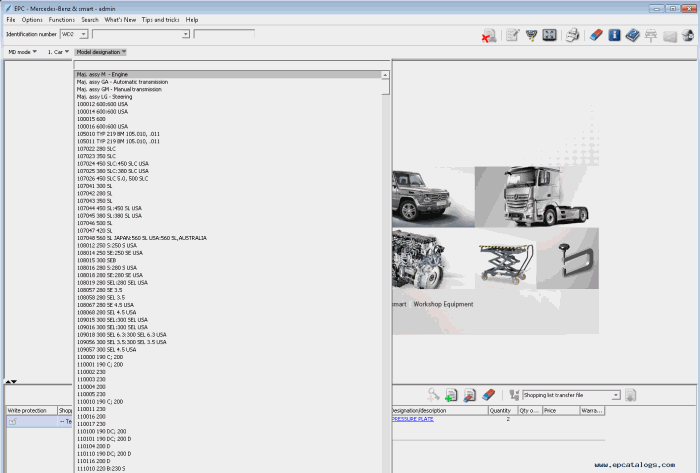The image size is (700, 473).
Task: Select model 107041 300 SL
Action: point(228,186)
